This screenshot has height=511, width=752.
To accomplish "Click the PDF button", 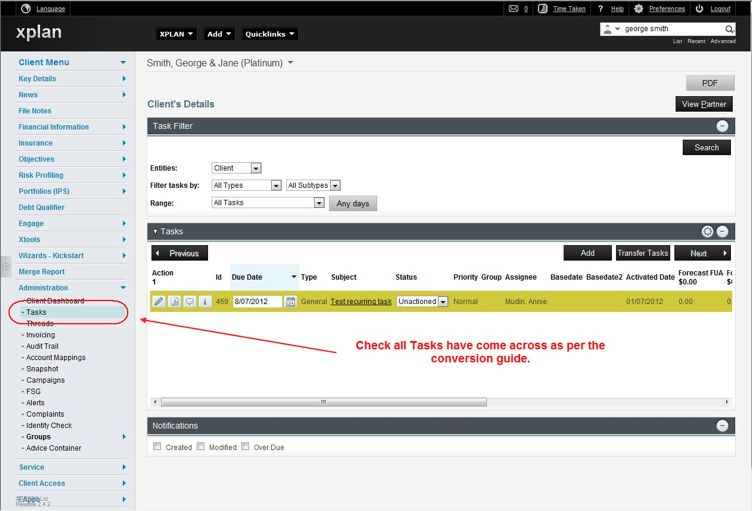I will [x=710, y=83].
